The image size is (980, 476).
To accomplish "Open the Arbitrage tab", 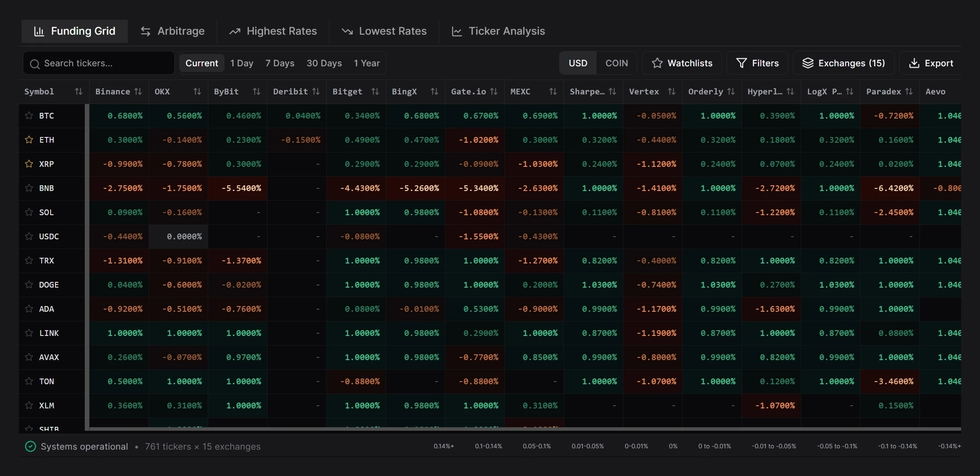I will point(172,31).
